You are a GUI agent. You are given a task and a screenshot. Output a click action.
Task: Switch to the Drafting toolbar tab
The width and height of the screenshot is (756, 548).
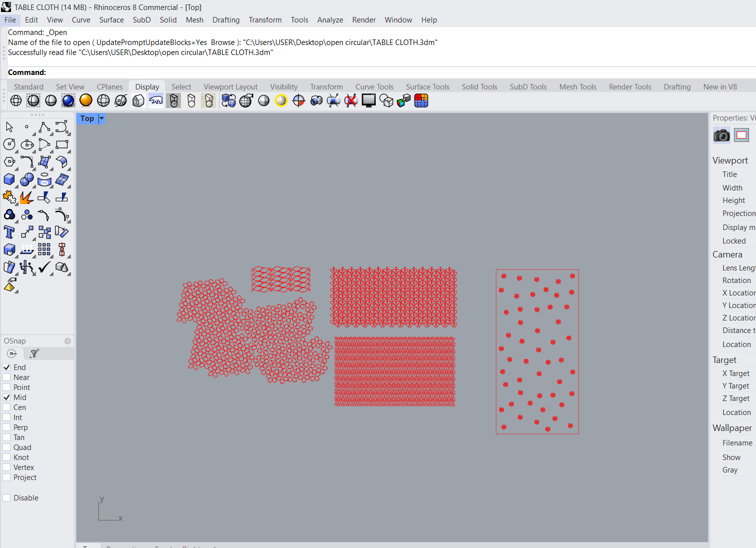pyautogui.click(x=677, y=87)
